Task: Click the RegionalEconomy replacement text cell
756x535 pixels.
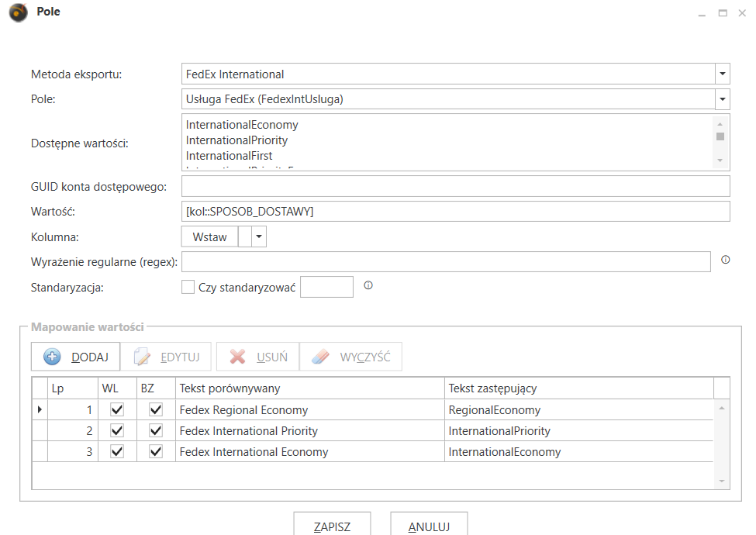Action: 579,409
